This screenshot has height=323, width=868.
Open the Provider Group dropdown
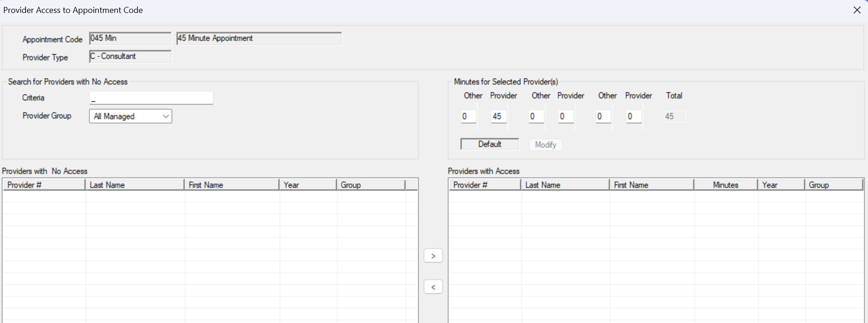pos(130,116)
